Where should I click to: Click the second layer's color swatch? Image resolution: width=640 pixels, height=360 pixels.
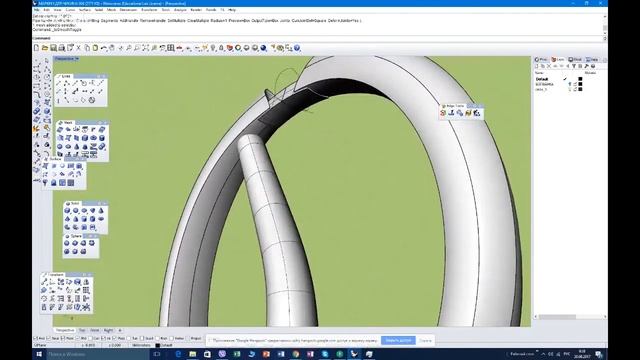(x=580, y=84)
